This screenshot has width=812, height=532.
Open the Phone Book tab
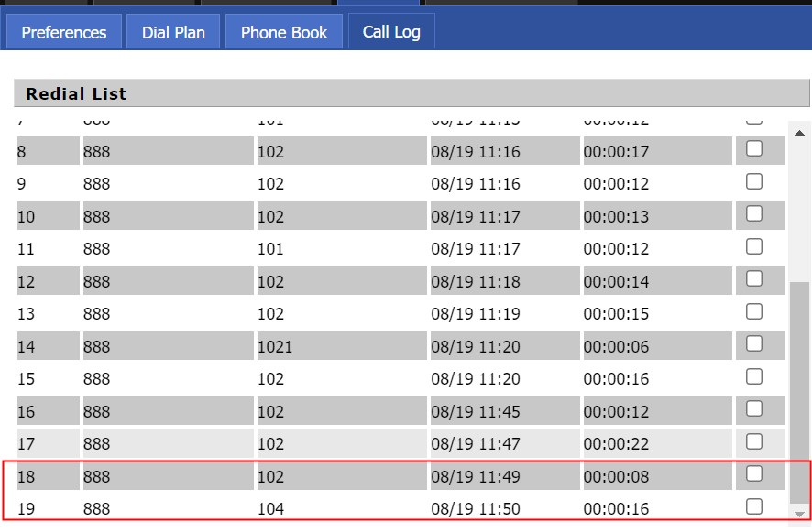(x=284, y=32)
